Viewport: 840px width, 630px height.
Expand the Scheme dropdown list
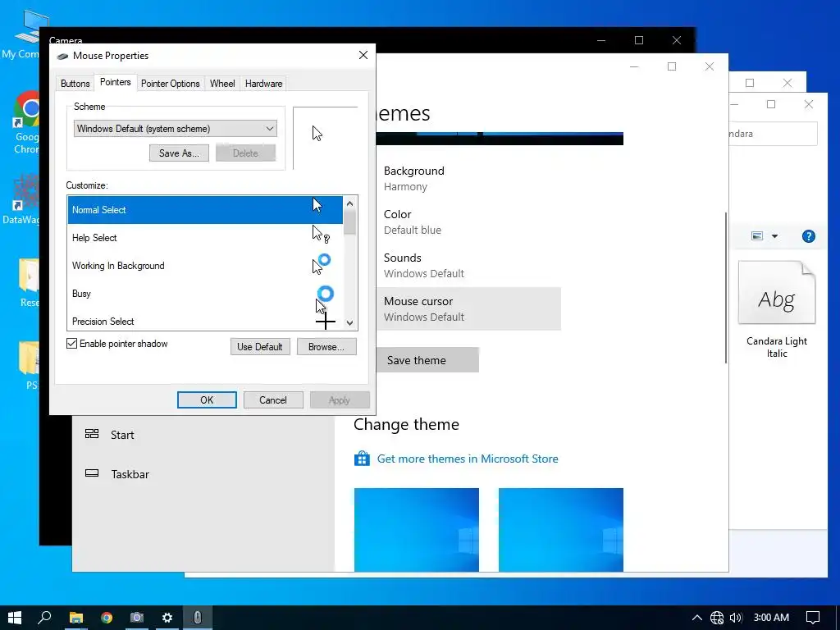click(x=176, y=129)
